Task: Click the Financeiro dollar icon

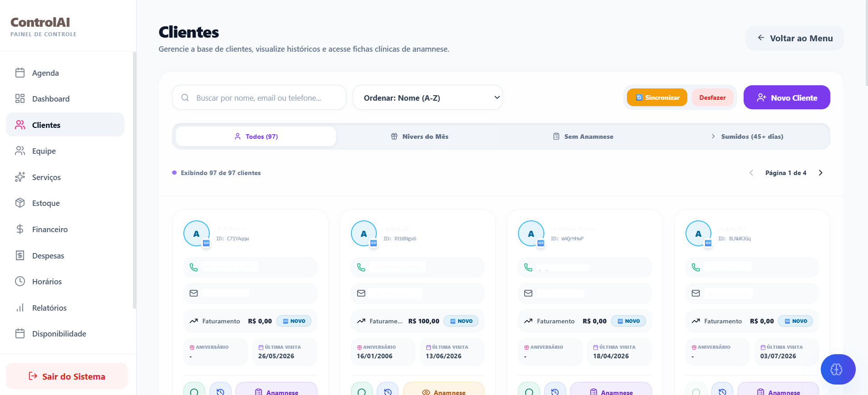Action: pyautogui.click(x=20, y=229)
